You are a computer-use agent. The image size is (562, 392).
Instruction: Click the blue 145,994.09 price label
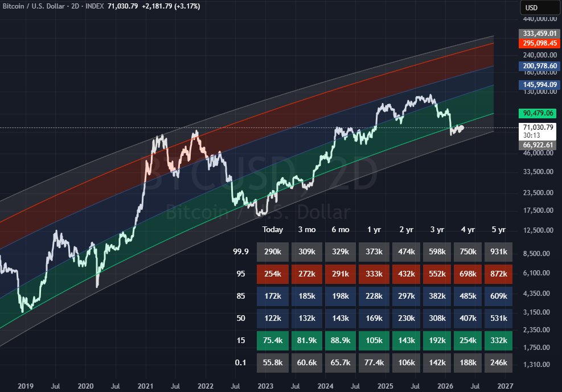coord(539,85)
